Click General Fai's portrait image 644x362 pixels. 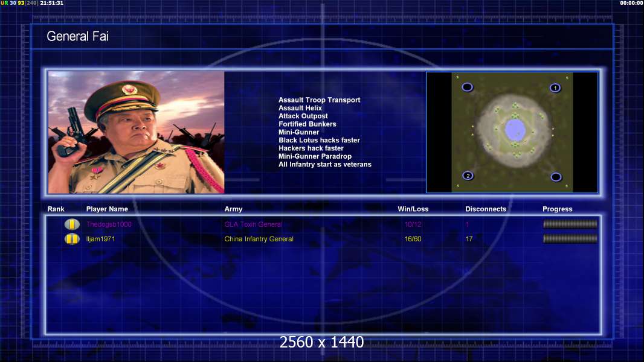136,132
